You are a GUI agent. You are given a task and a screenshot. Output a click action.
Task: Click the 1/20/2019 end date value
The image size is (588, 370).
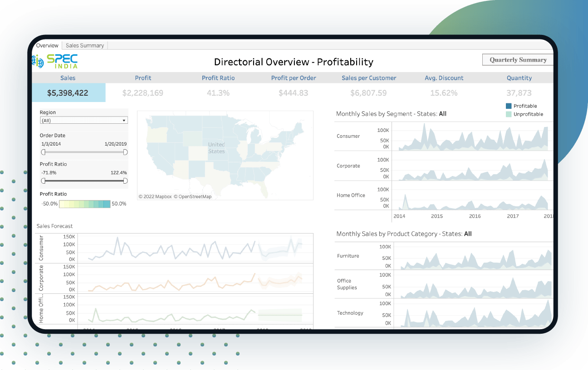(116, 144)
